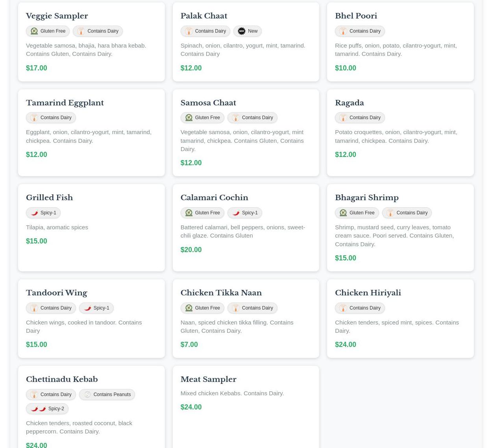The image size is (492, 448).
Task: Click the Palak Chaat description text
Action: click(x=242, y=50)
